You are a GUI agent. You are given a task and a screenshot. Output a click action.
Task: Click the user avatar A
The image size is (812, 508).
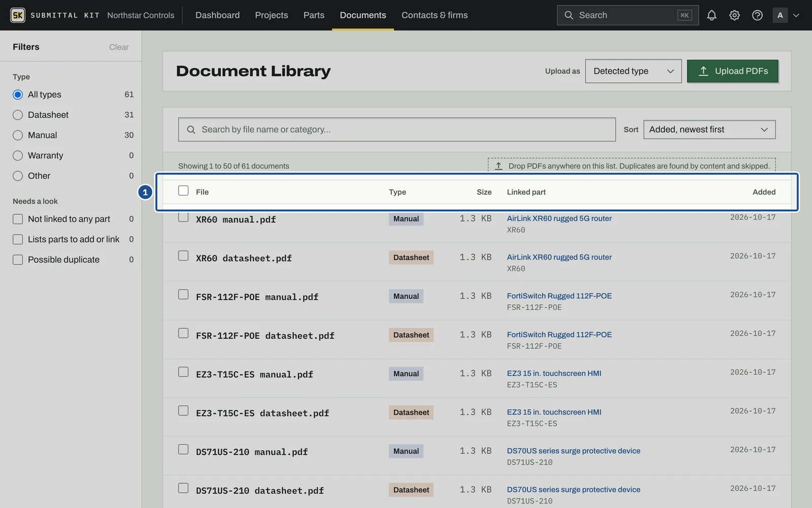[780, 15]
